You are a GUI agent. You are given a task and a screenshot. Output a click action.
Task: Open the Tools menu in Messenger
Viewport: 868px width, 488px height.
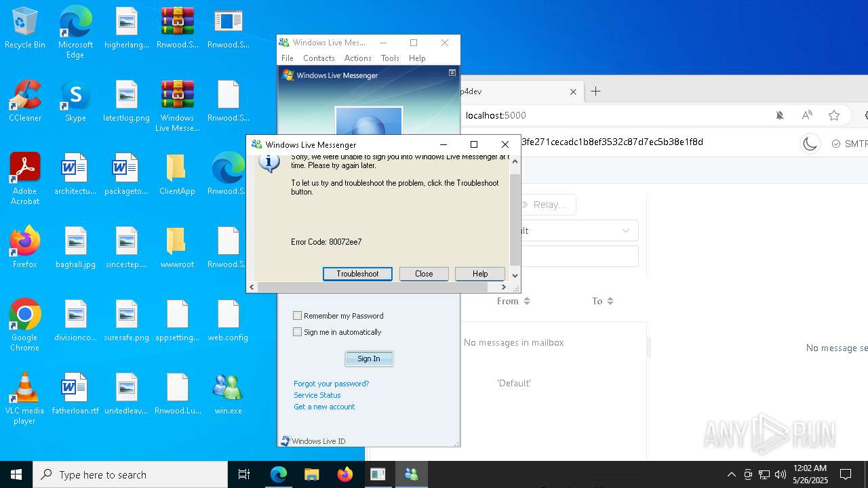(390, 58)
